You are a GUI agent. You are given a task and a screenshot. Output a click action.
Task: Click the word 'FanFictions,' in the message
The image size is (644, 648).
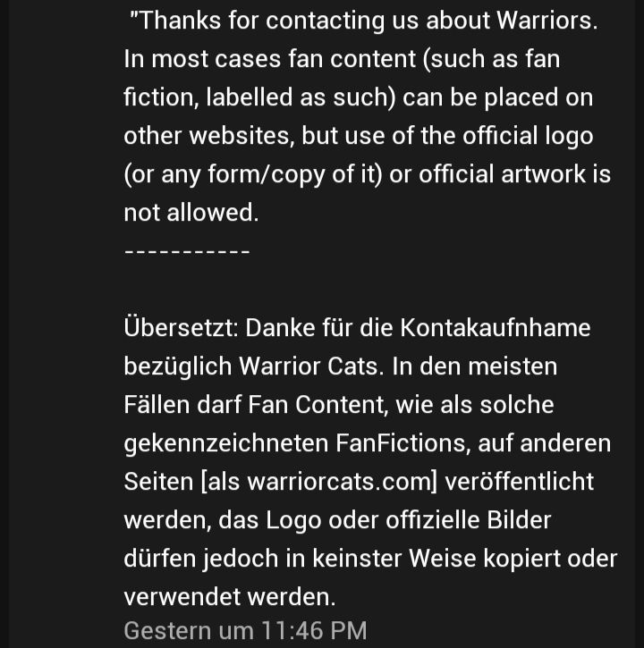(402, 443)
